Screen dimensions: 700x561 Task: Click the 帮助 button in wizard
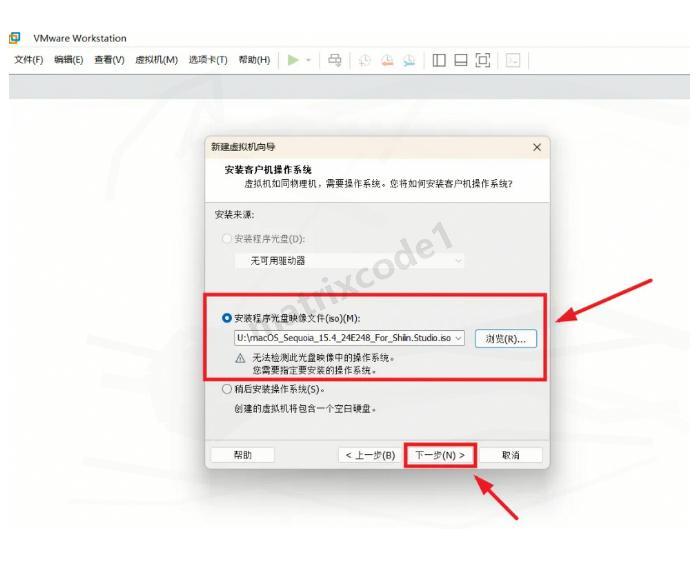click(243, 455)
